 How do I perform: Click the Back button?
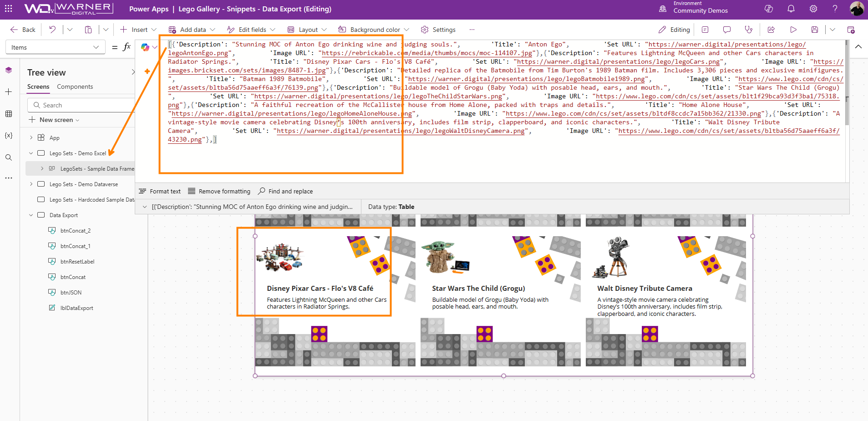click(23, 30)
